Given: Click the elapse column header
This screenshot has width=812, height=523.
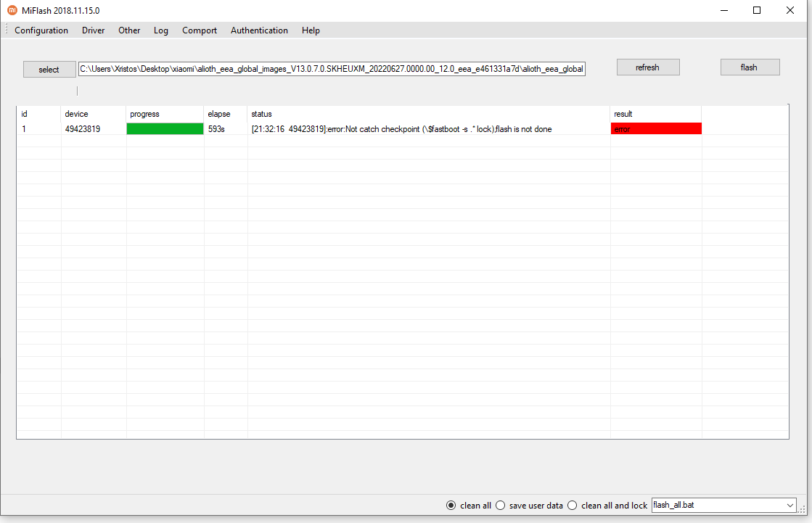Looking at the screenshot, I should pyautogui.click(x=226, y=114).
